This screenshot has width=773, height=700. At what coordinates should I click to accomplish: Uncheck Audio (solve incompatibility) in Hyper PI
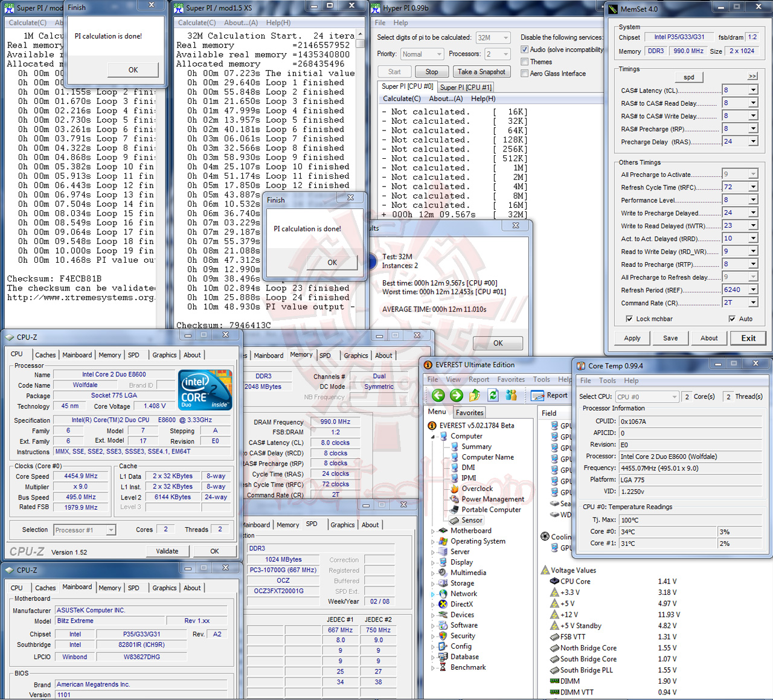(x=524, y=50)
